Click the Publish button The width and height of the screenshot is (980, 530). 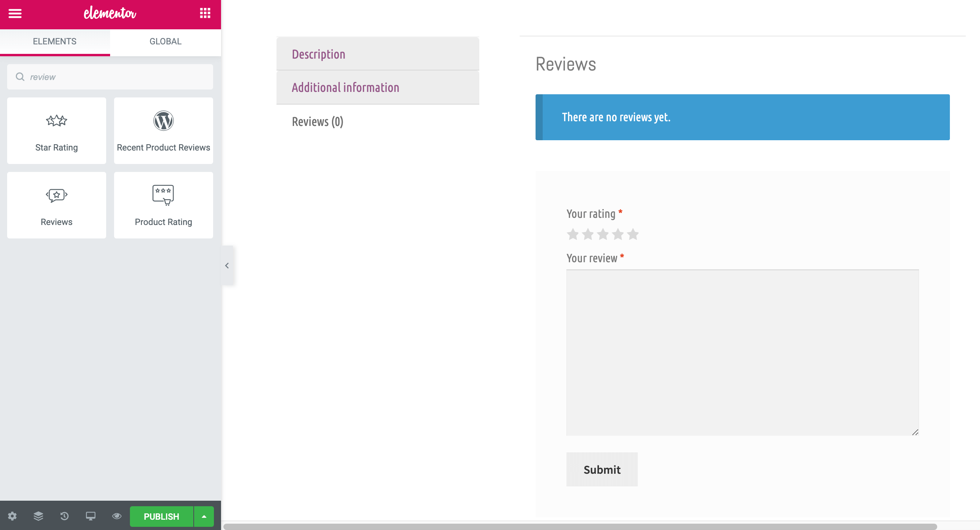pyautogui.click(x=162, y=516)
